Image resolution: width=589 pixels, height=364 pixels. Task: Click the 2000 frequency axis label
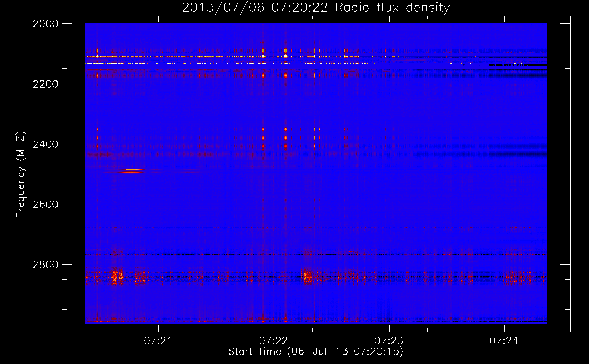pyautogui.click(x=46, y=24)
